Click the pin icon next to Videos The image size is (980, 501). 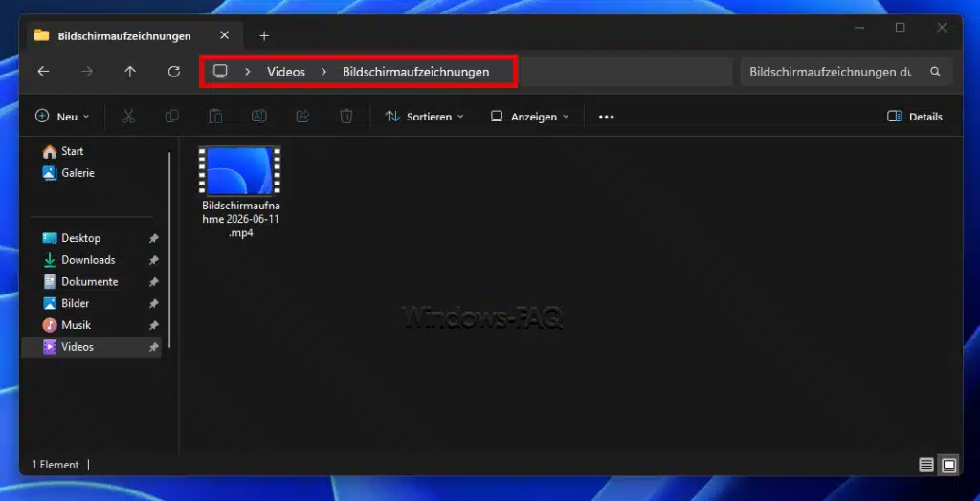(x=153, y=347)
